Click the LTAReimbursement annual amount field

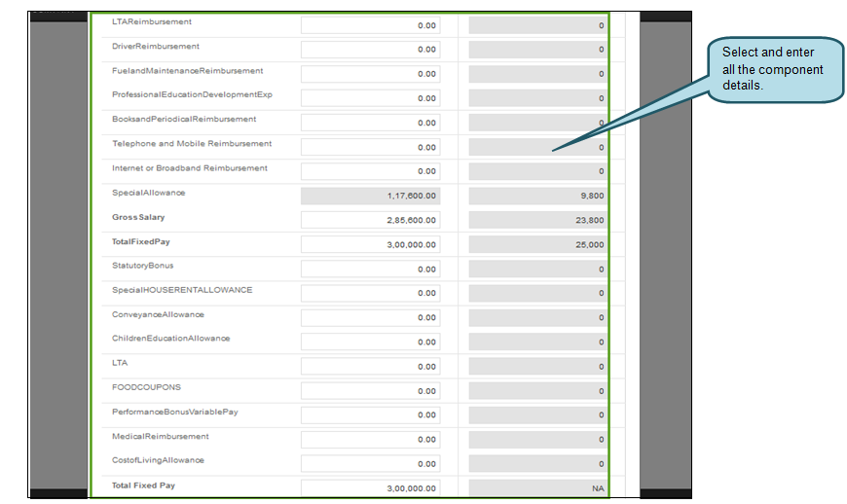point(371,25)
